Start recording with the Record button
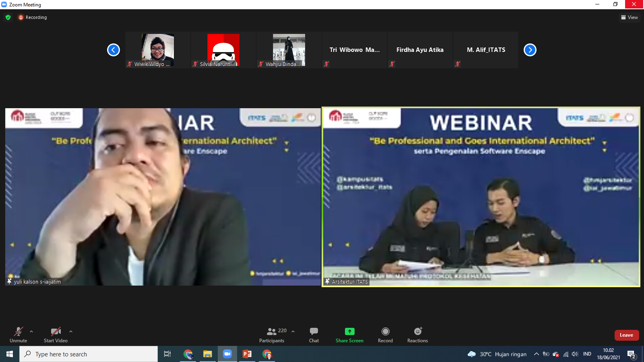 click(x=385, y=335)
